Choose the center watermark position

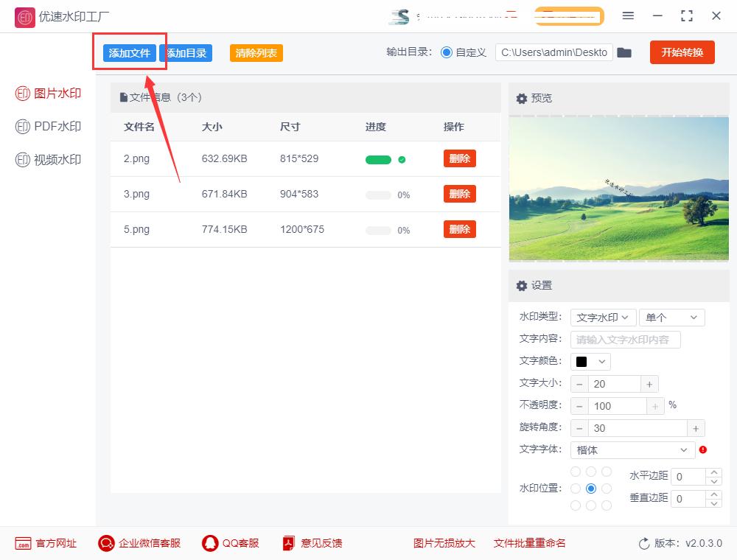tap(592, 488)
